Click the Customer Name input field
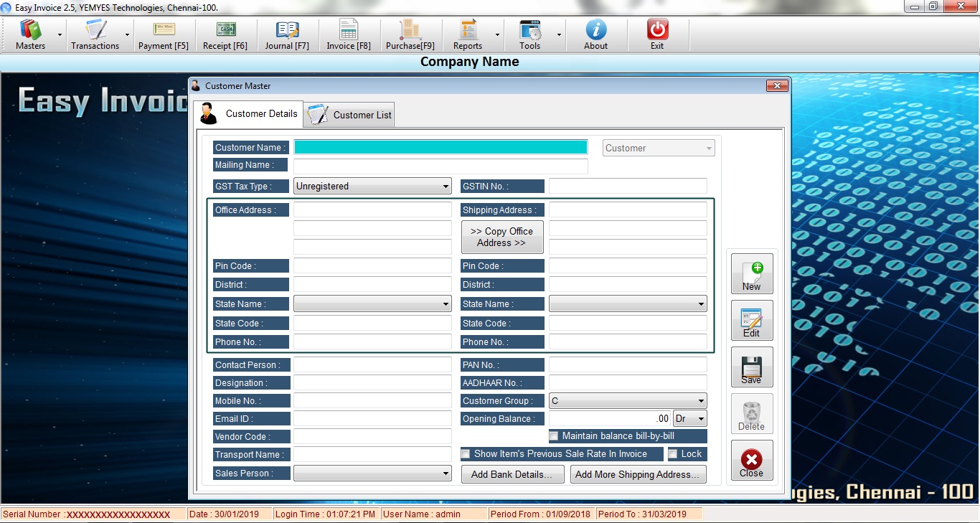This screenshot has height=523, width=980. tap(440, 148)
